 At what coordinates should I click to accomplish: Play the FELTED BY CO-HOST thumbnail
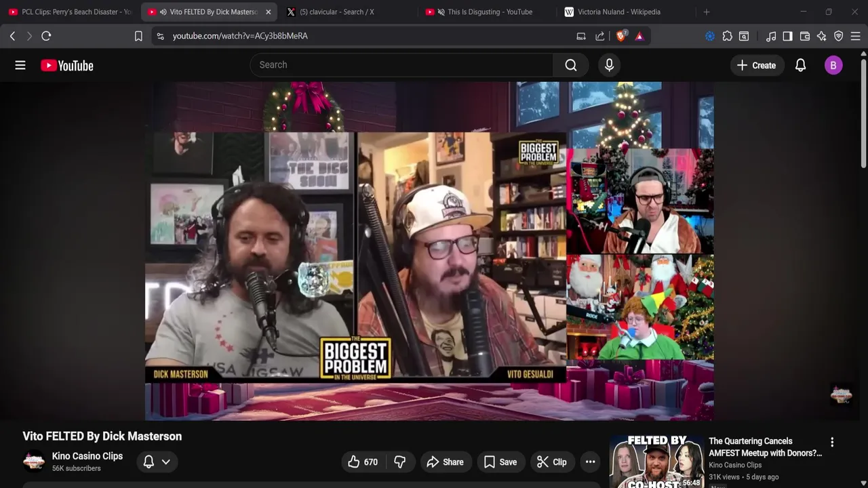click(x=656, y=462)
